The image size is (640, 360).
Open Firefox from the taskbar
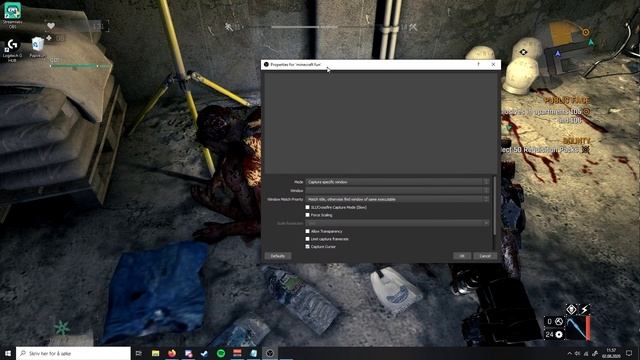pyautogui.click(x=172, y=353)
